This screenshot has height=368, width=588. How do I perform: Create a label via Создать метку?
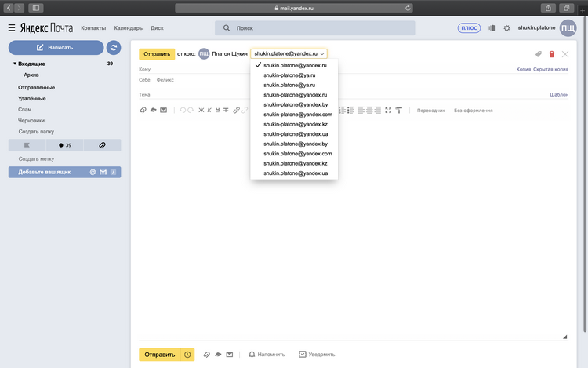(36, 159)
